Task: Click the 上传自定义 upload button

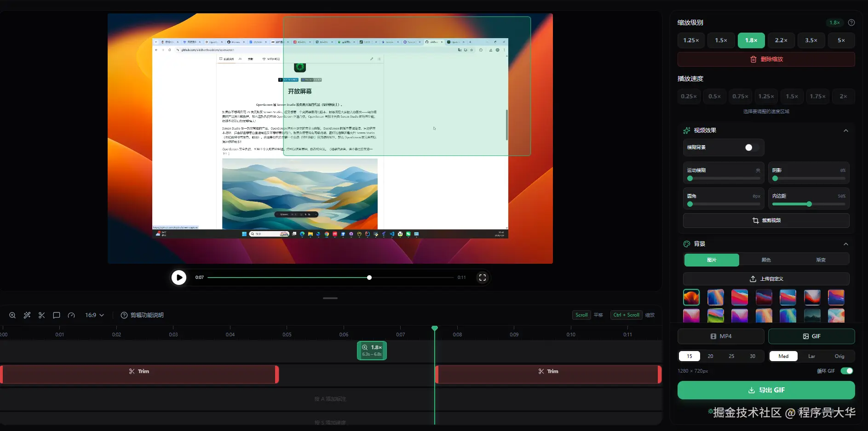Action: coord(766,279)
